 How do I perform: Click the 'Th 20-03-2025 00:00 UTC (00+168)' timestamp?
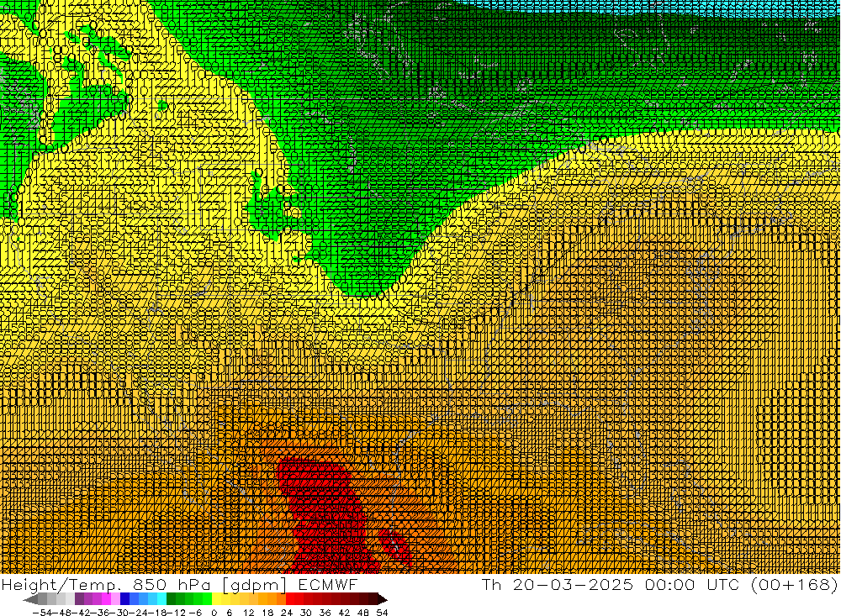659,584
